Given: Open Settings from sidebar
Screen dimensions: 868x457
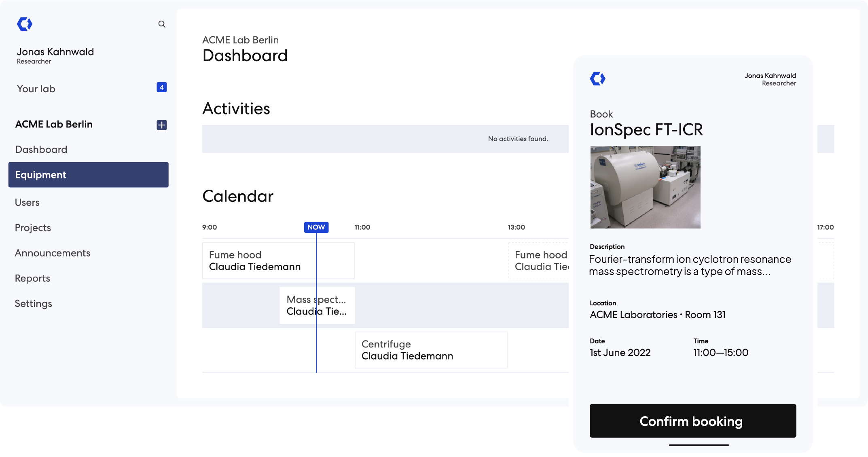Looking at the screenshot, I should [x=33, y=304].
